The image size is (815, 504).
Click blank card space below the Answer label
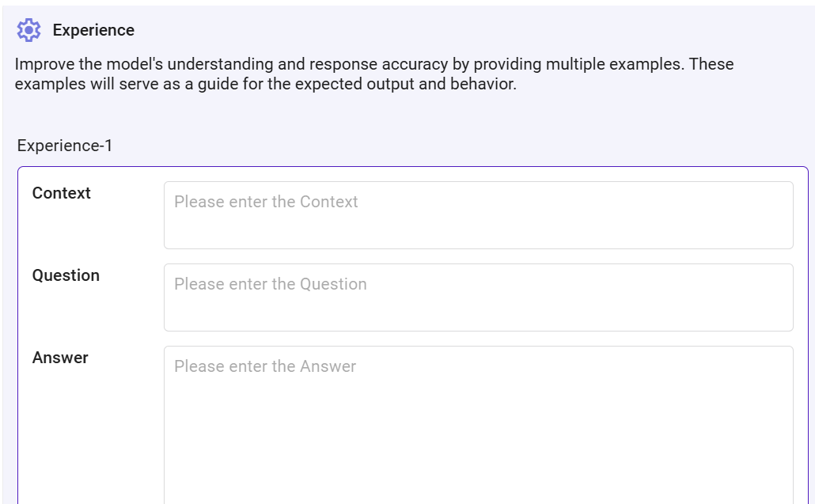[87, 435]
